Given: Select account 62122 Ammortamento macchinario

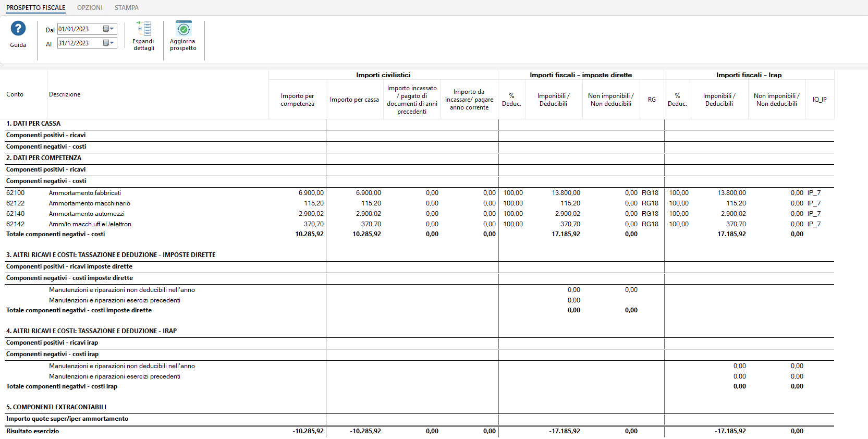Looking at the screenshot, I should (x=89, y=203).
